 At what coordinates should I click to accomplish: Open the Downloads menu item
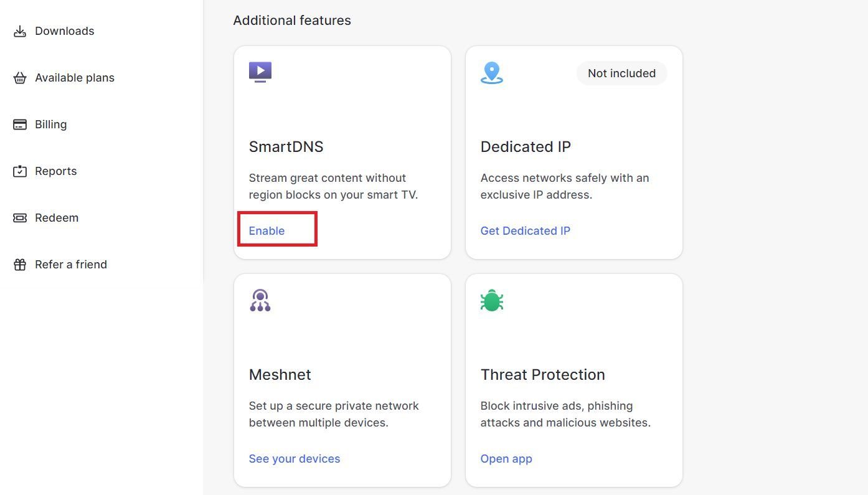pyautogui.click(x=65, y=31)
